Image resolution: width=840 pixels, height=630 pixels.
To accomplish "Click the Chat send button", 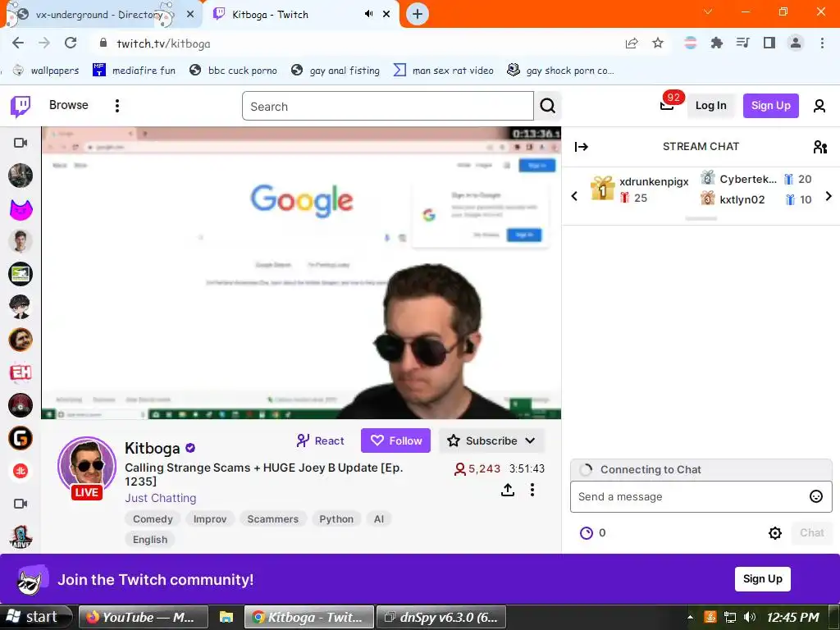I will [811, 533].
